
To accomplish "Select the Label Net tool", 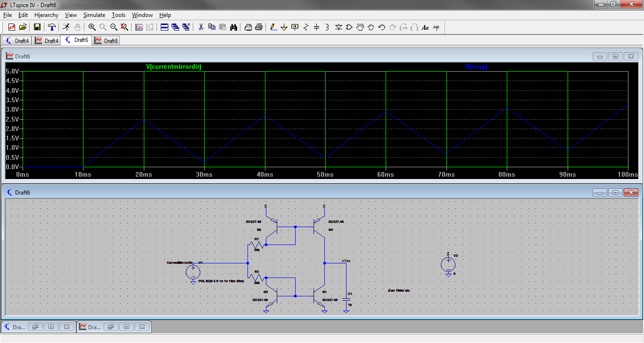I will tap(295, 27).
